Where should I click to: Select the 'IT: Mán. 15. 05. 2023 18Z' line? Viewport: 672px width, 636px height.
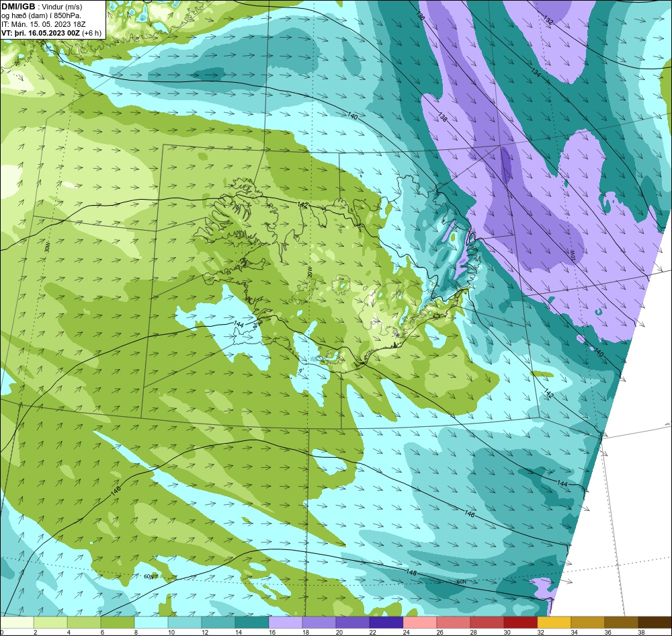click(43, 24)
